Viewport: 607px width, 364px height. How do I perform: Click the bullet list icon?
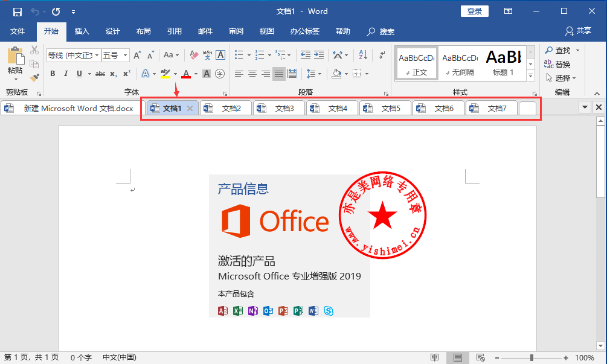(239, 55)
